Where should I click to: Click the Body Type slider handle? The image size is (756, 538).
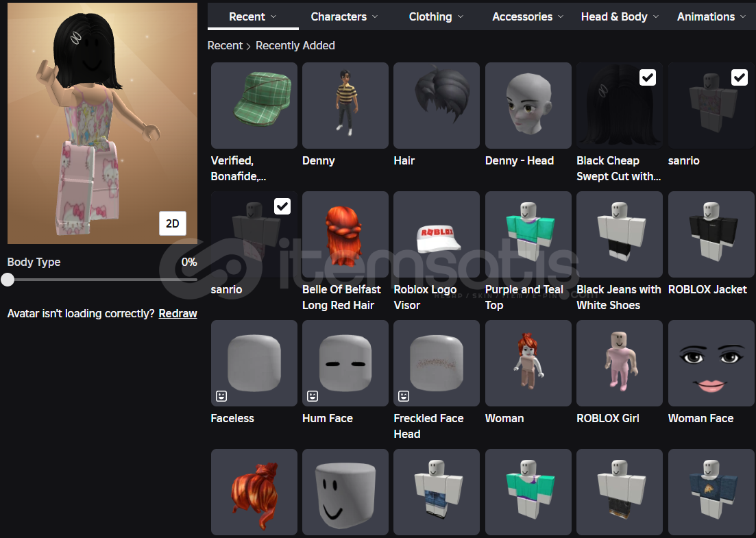[8, 280]
